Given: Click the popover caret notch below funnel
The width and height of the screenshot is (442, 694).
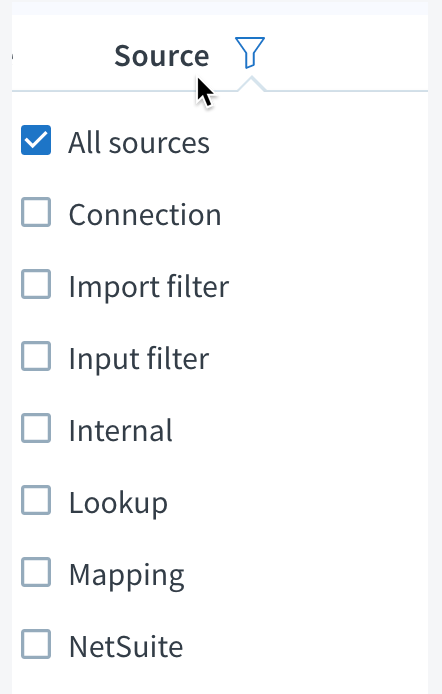Looking at the screenshot, I should coord(251,84).
